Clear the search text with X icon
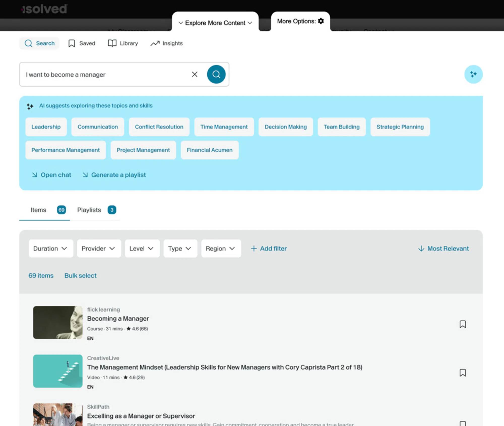 (195, 74)
